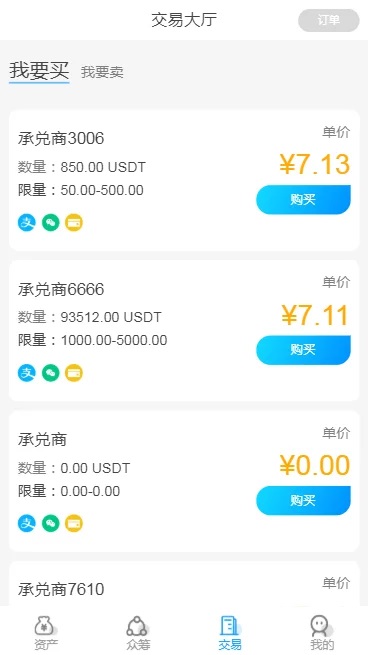
Task: Tap the Alipay icon on the ¥0.00 listing
Action: 27,523
